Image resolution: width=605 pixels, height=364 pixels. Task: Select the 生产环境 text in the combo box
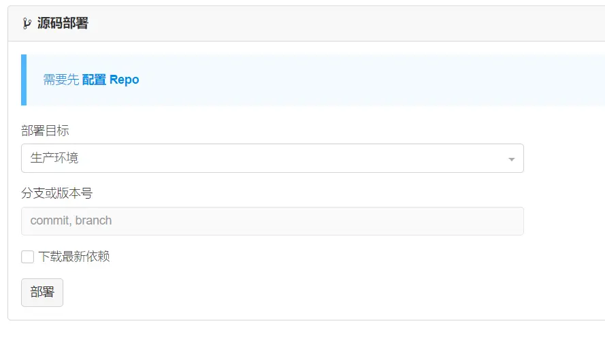click(54, 158)
